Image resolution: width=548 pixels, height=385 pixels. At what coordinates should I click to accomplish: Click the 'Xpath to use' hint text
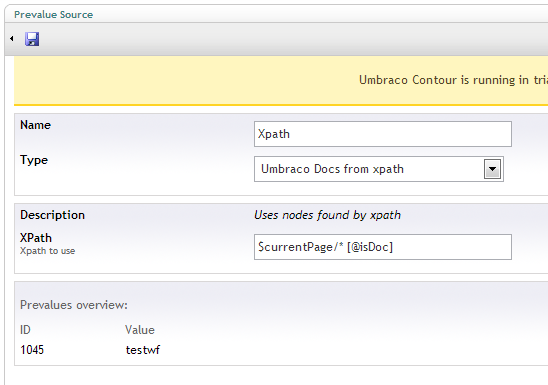click(x=47, y=251)
